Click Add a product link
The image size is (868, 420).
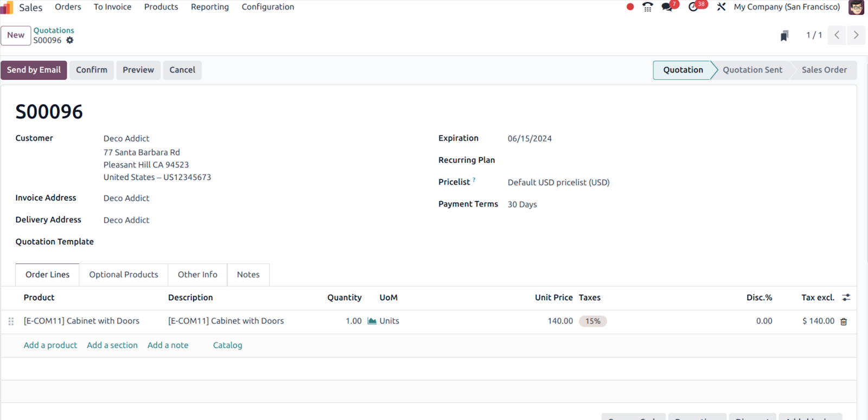click(x=50, y=345)
